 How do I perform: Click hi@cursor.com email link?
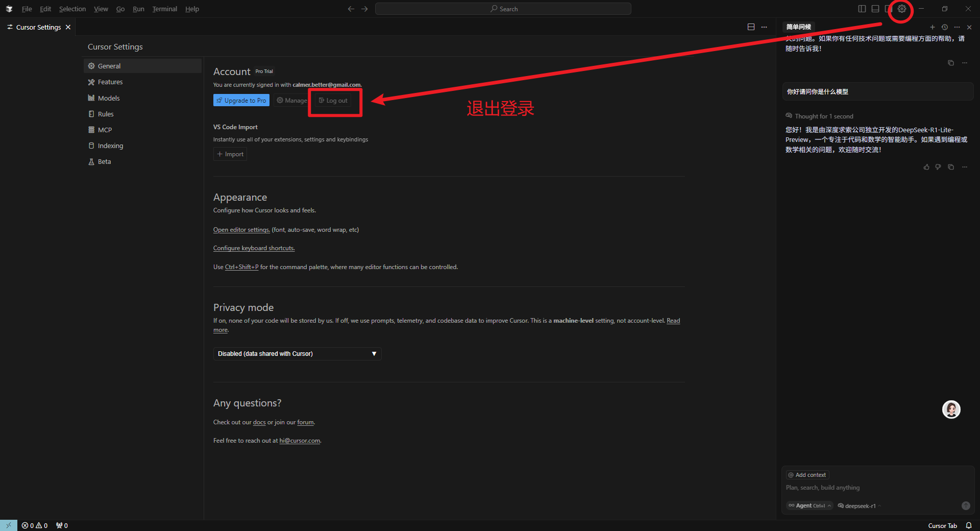[x=300, y=441]
